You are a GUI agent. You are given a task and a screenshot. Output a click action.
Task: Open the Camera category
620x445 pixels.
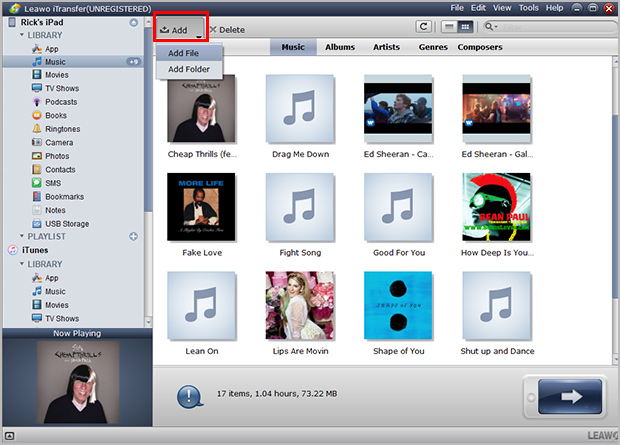pyautogui.click(x=59, y=142)
